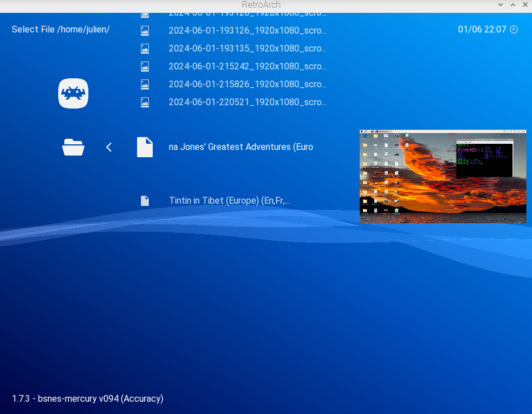Click the clock icon beside the date
The height and width of the screenshot is (414, 532).
514,30
